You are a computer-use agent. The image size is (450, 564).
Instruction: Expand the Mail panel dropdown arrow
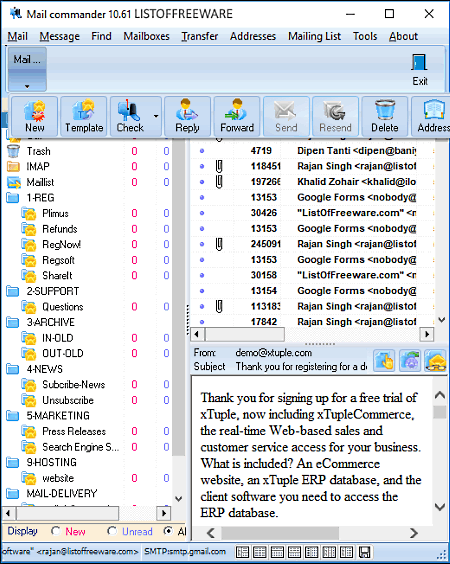tap(27, 86)
